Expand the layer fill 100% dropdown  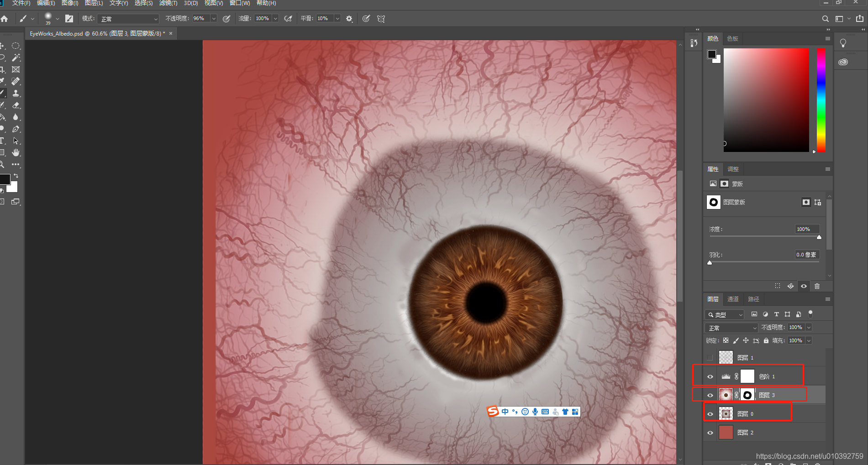[809, 340]
